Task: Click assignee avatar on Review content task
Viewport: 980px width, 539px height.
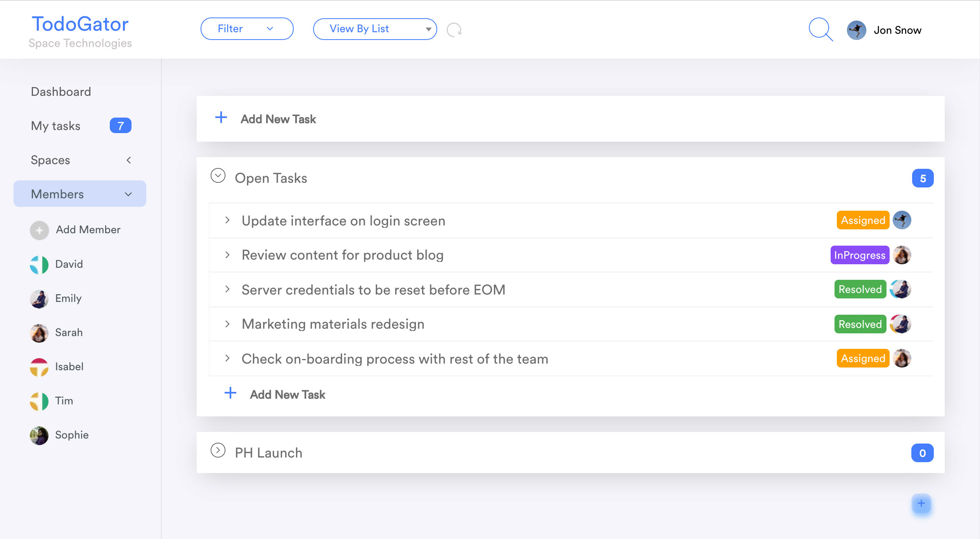Action: tap(902, 255)
